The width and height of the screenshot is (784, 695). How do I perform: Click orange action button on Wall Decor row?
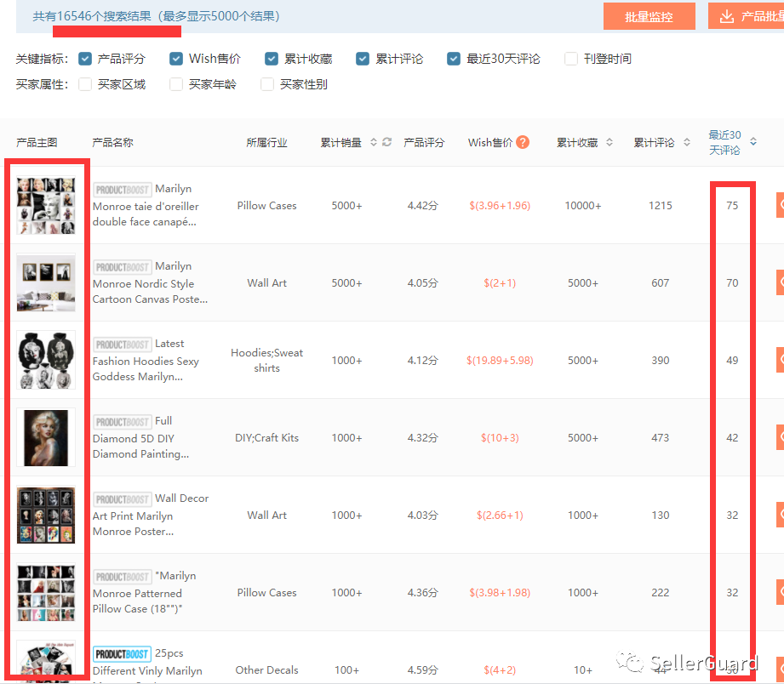780,515
